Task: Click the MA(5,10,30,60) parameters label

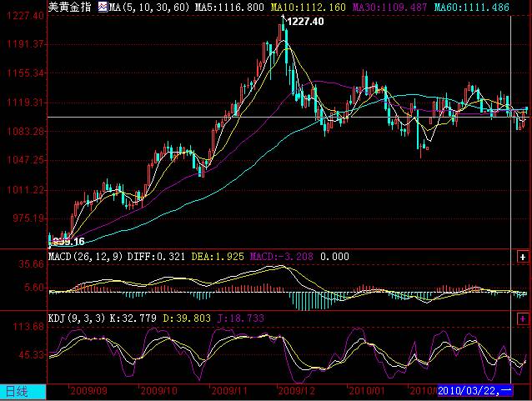Action: click(149, 8)
